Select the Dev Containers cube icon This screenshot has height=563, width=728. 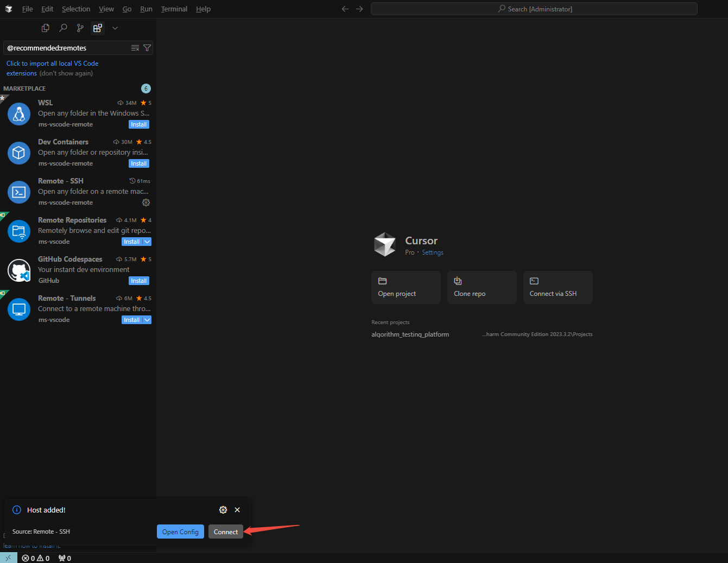pyautogui.click(x=19, y=153)
